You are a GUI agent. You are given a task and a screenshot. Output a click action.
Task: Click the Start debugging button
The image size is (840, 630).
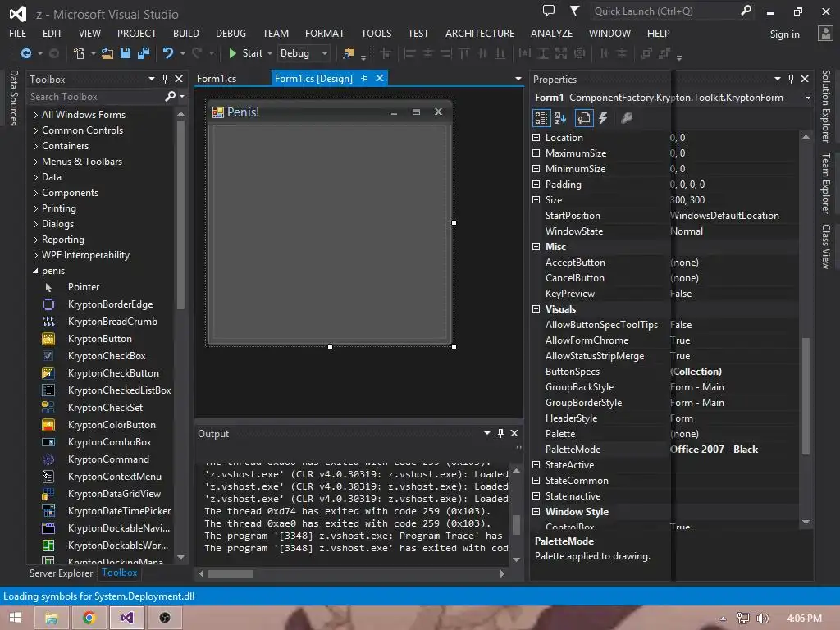click(x=246, y=53)
